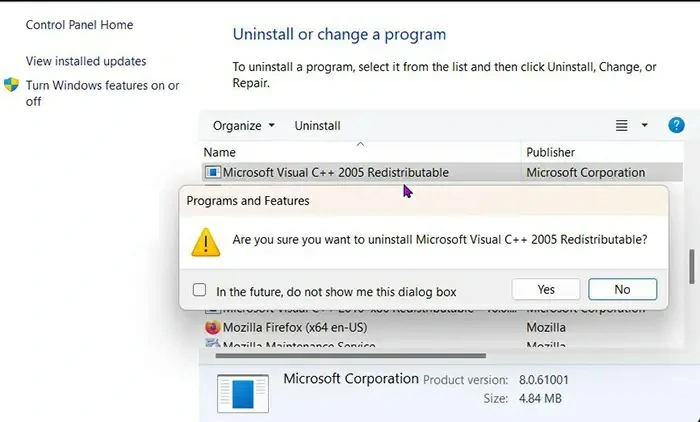Open the view options dropdown arrow

(x=645, y=125)
